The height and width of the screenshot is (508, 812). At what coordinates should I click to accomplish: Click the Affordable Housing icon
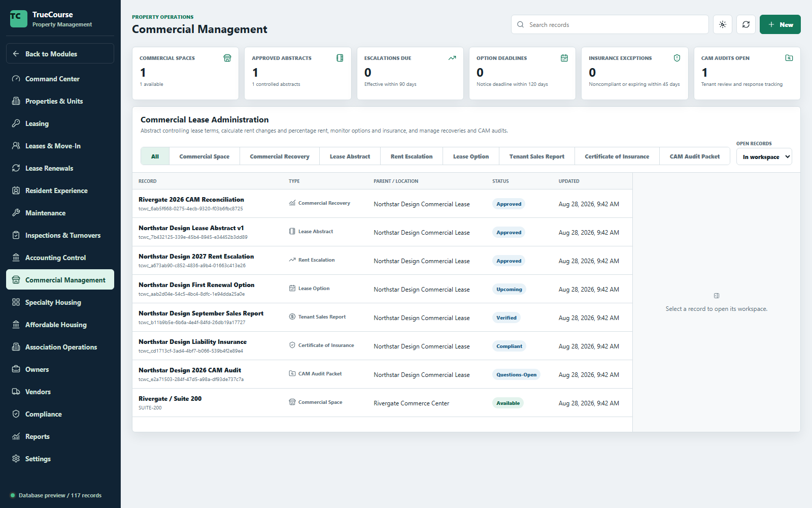click(16, 325)
